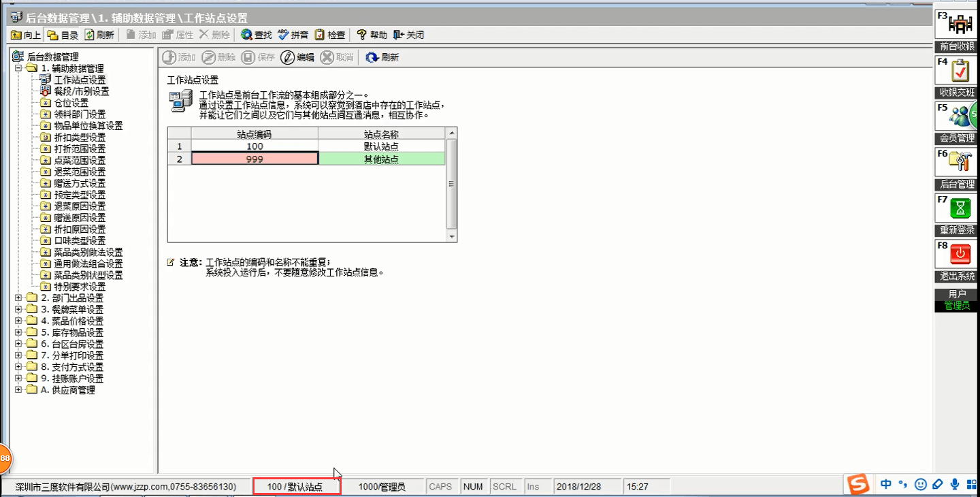Image resolution: width=980 pixels, height=497 pixels.
Task: Expand the 7. 分单打印设置 node
Action: [x=18, y=355]
